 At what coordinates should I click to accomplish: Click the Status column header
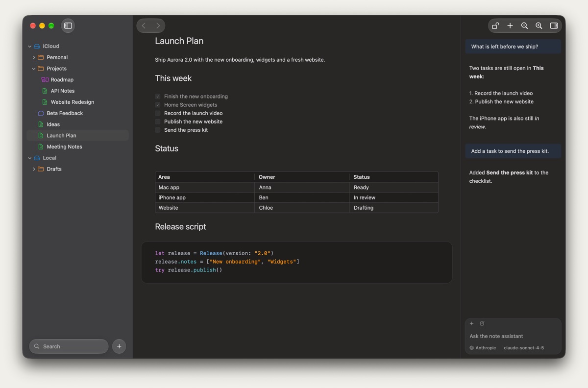click(394, 177)
